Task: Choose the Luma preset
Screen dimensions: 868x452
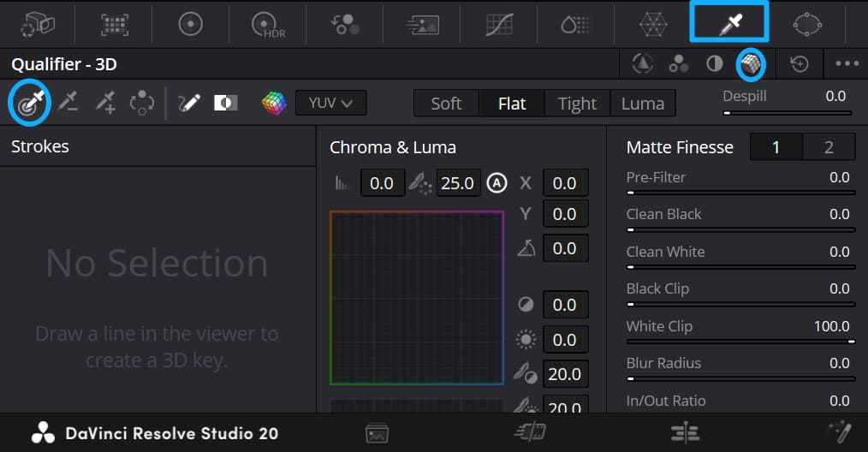Action: 642,104
